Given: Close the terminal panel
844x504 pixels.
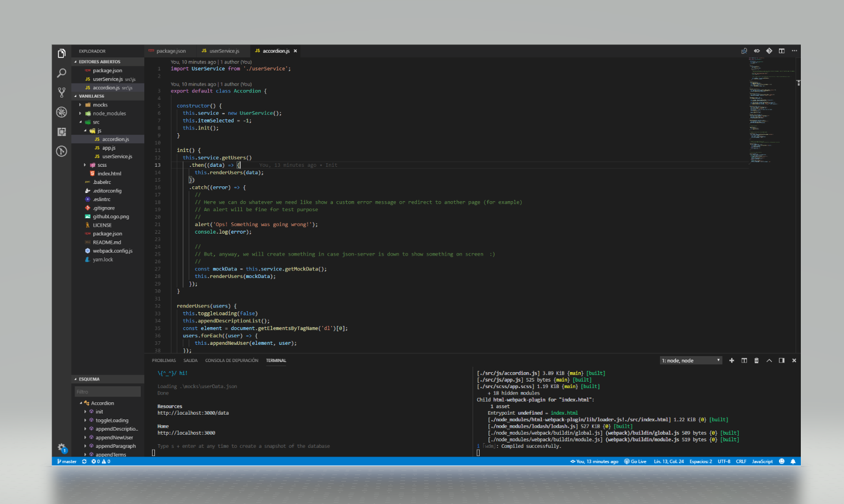Looking at the screenshot, I should pyautogui.click(x=794, y=360).
